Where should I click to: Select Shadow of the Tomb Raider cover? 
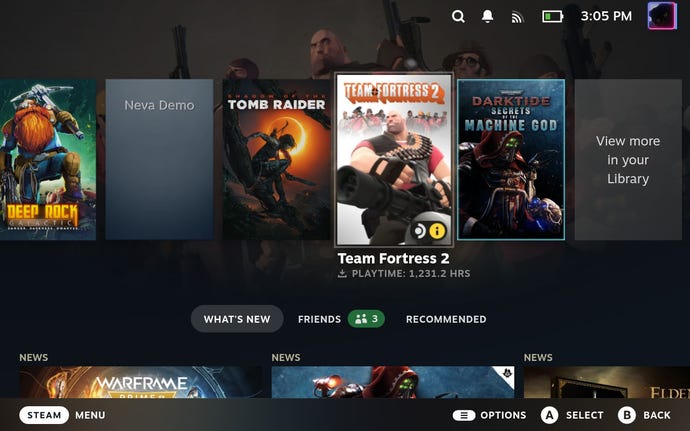pyautogui.click(x=275, y=160)
